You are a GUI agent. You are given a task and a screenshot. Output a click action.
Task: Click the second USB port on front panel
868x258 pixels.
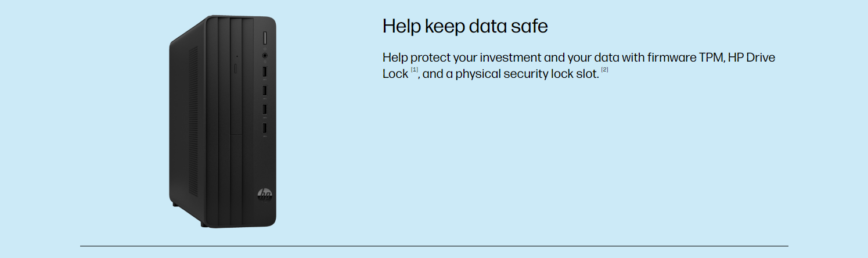point(265,91)
